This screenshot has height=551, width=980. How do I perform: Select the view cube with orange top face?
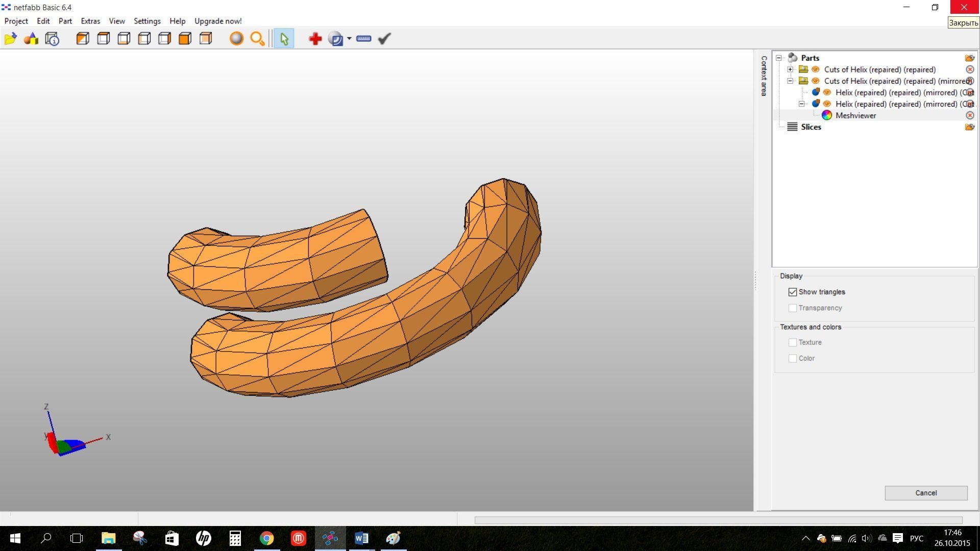[103, 39]
